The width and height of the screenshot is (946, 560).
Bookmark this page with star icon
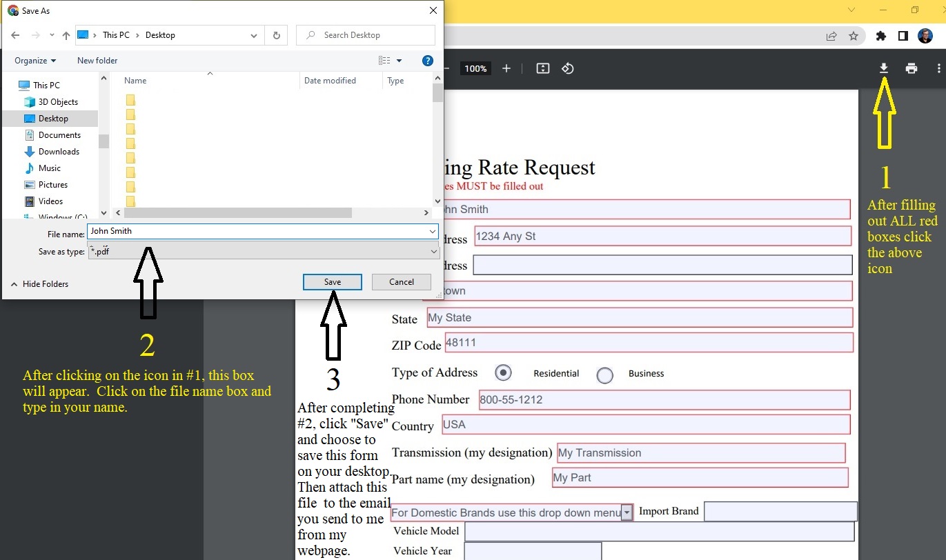[x=854, y=36]
